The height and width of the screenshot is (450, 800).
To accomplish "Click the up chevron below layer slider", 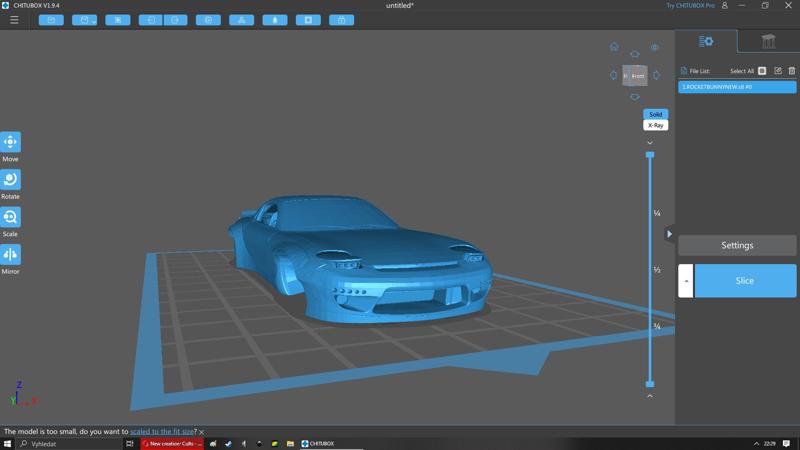I will tap(650, 396).
